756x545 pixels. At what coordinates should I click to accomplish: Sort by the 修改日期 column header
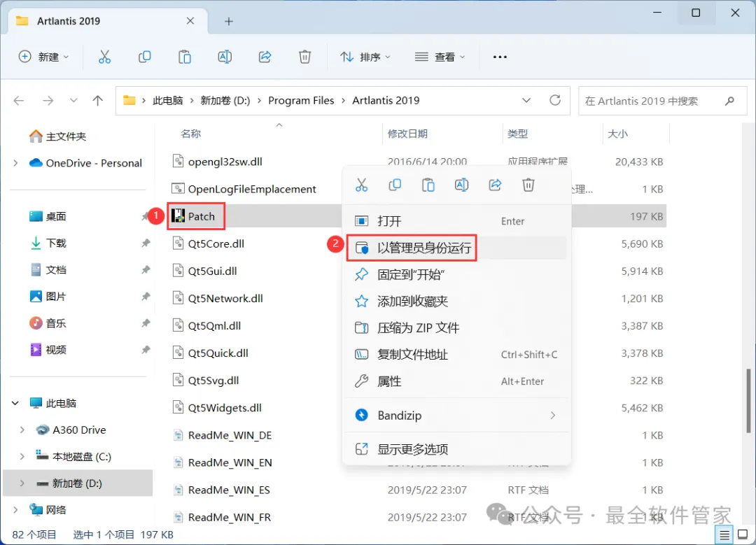coord(407,134)
